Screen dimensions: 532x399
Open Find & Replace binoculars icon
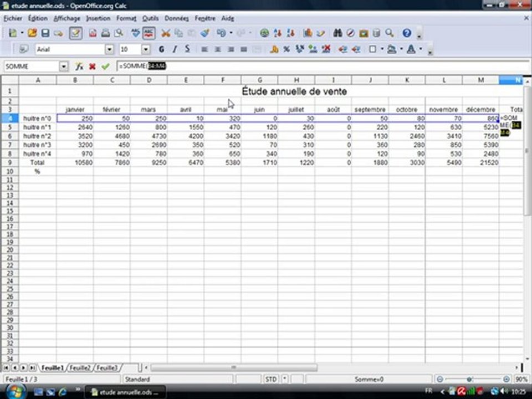coord(337,33)
